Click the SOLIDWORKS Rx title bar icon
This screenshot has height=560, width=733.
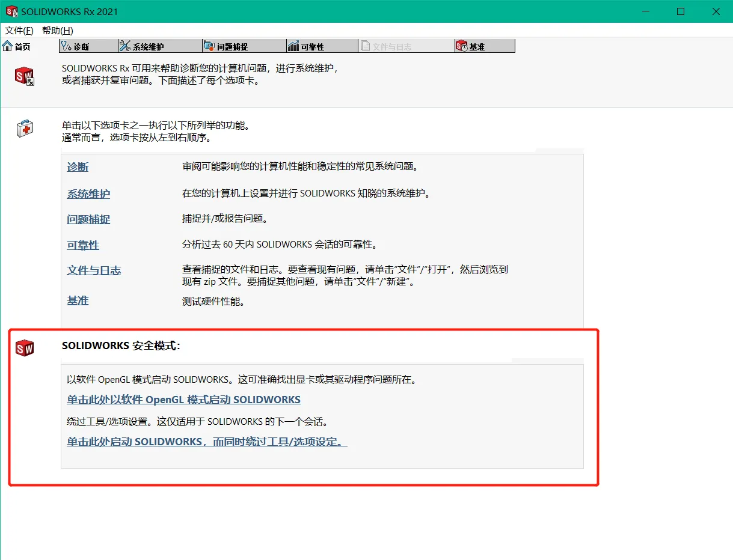pyautogui.click(x=11, y=11)
